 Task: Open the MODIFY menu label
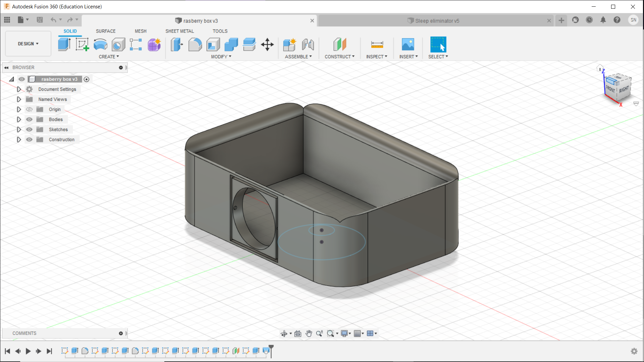coord(221,57)
